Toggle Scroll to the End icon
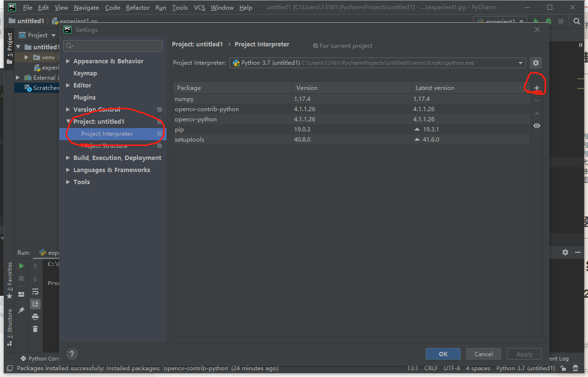Viewport: 588px width, 377px height. [x=35, y=304]
